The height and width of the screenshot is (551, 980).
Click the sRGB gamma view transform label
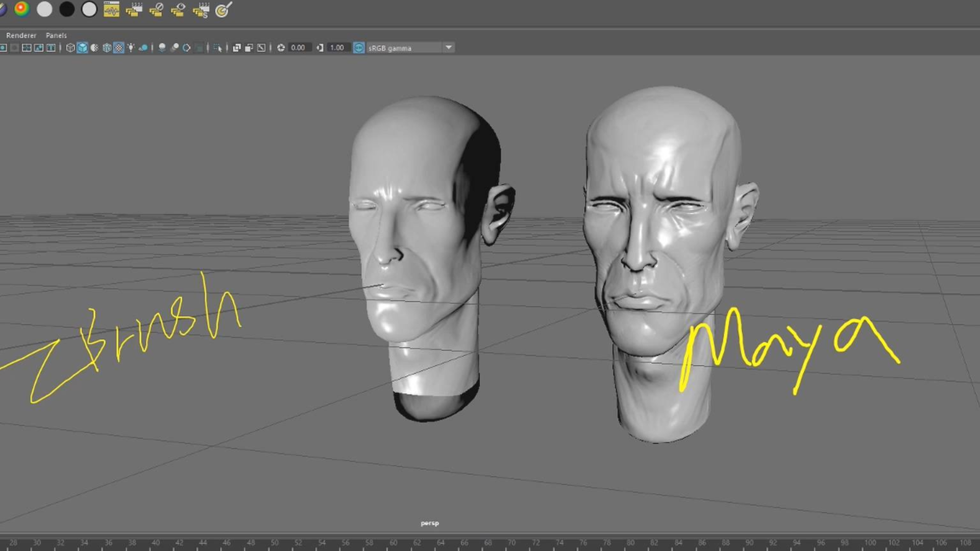click(390, 48)
